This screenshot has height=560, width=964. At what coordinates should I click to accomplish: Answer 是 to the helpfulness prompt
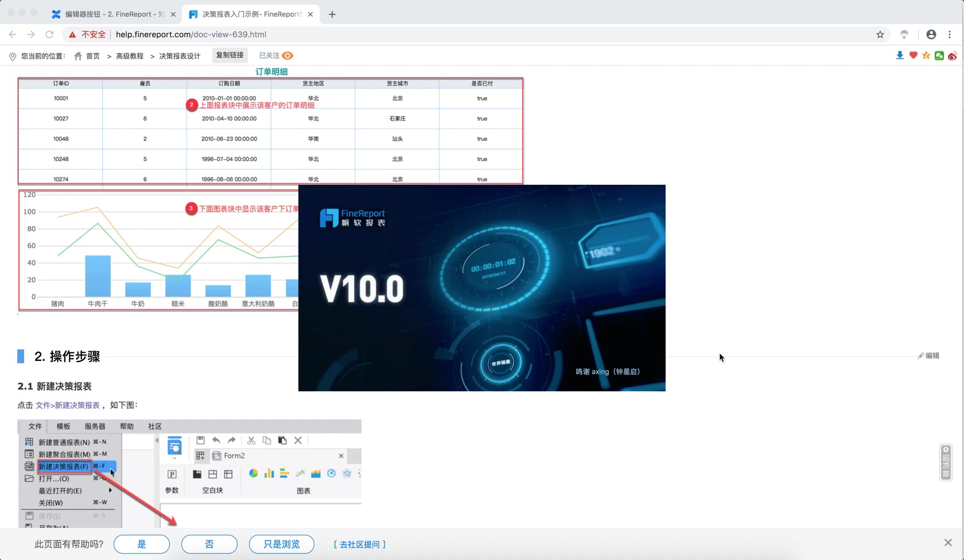click(x=142, y=544)
